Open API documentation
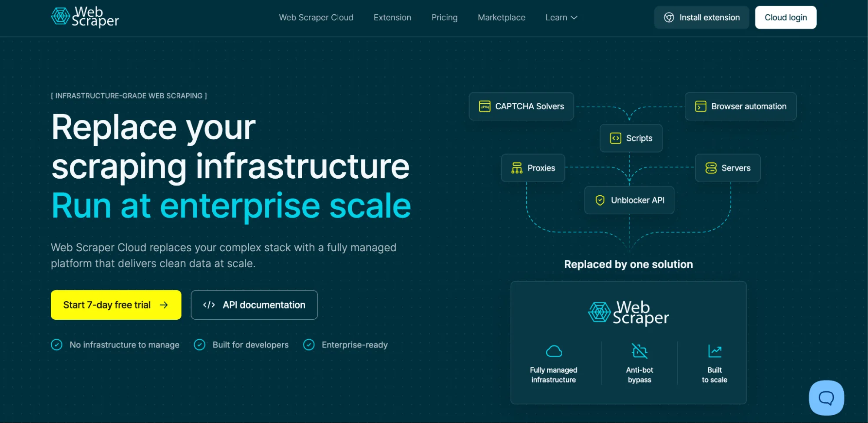Screen dimensions: 868x423 click(254, 305)
